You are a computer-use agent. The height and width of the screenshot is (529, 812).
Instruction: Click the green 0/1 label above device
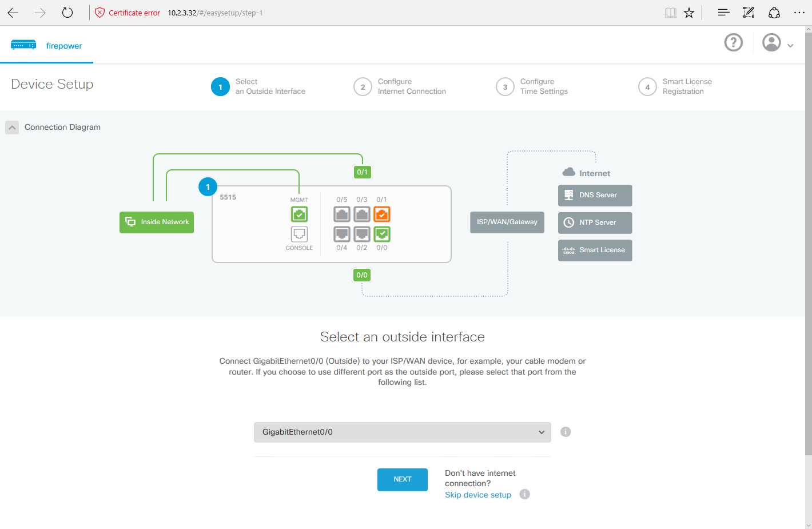point(362,172)
